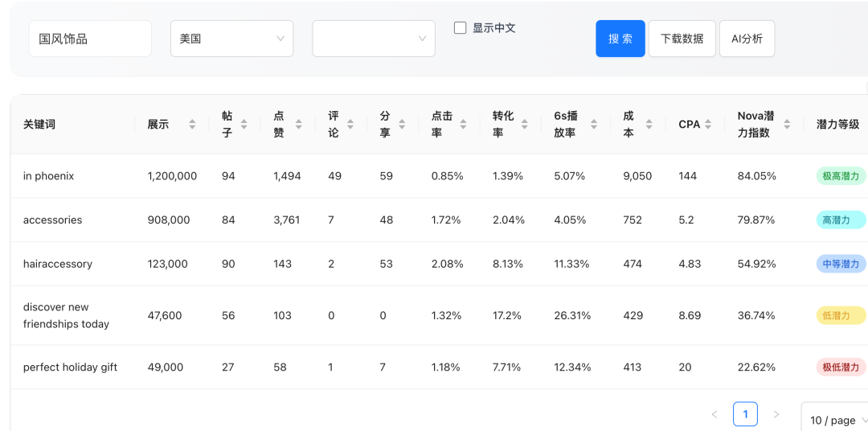Select page 1 in pagination
868x431 pixels.
click(745, 414)
